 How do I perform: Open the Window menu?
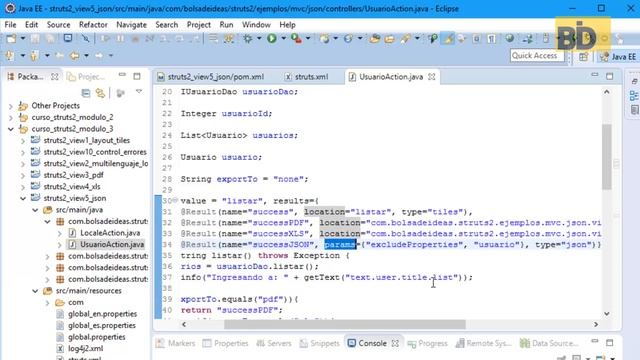[256, 25]
